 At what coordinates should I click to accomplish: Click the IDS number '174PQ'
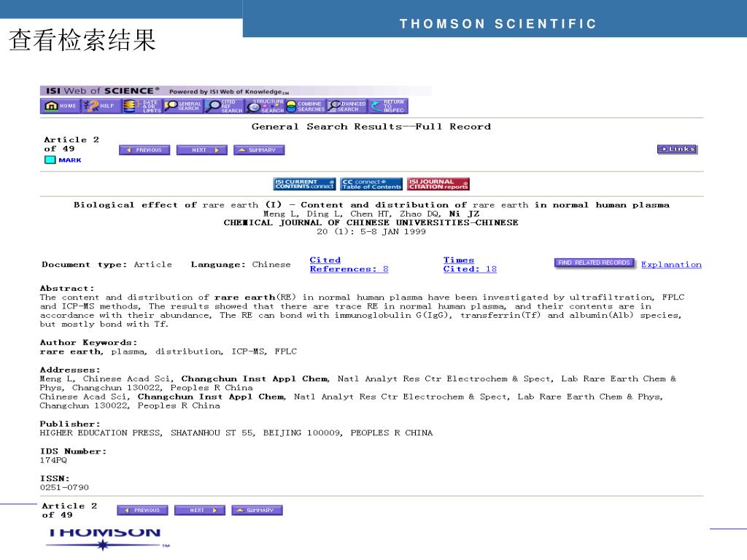tap(53, 460)
